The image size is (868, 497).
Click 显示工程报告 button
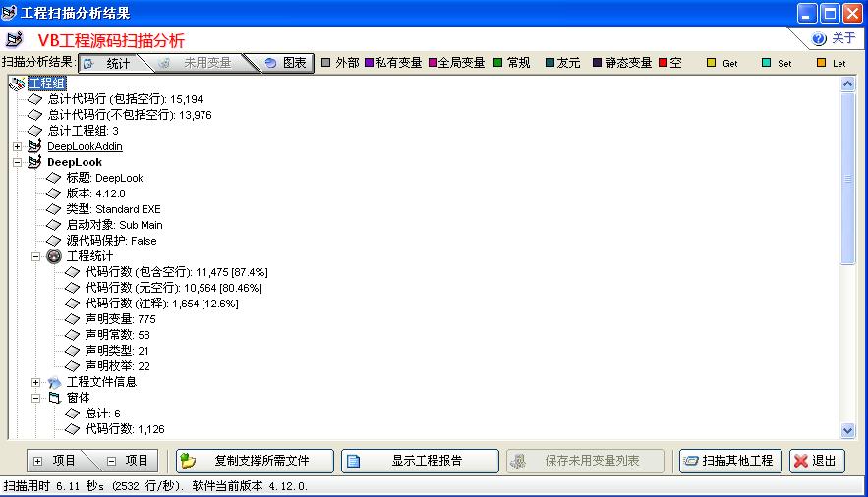tap(420, 461)
